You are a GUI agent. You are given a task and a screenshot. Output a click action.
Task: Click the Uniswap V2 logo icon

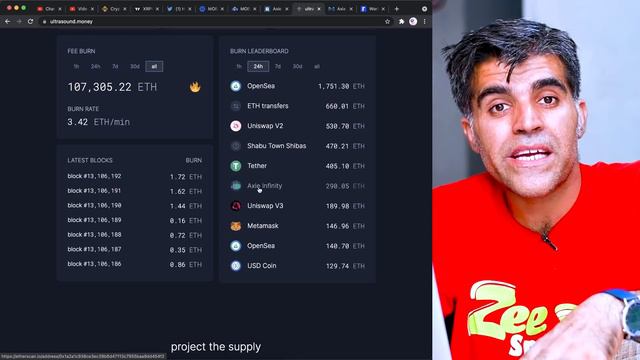coord(236,126)
